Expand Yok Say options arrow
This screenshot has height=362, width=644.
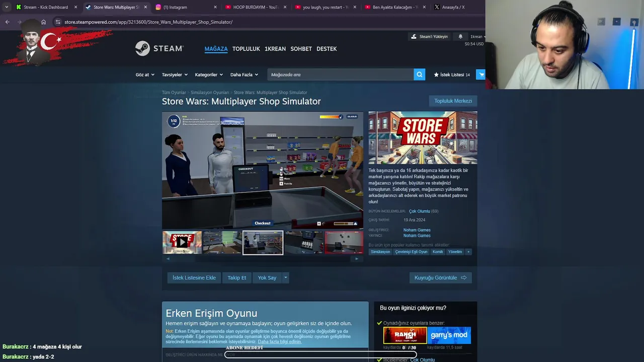pyautogui.click(x=285, y=278)
